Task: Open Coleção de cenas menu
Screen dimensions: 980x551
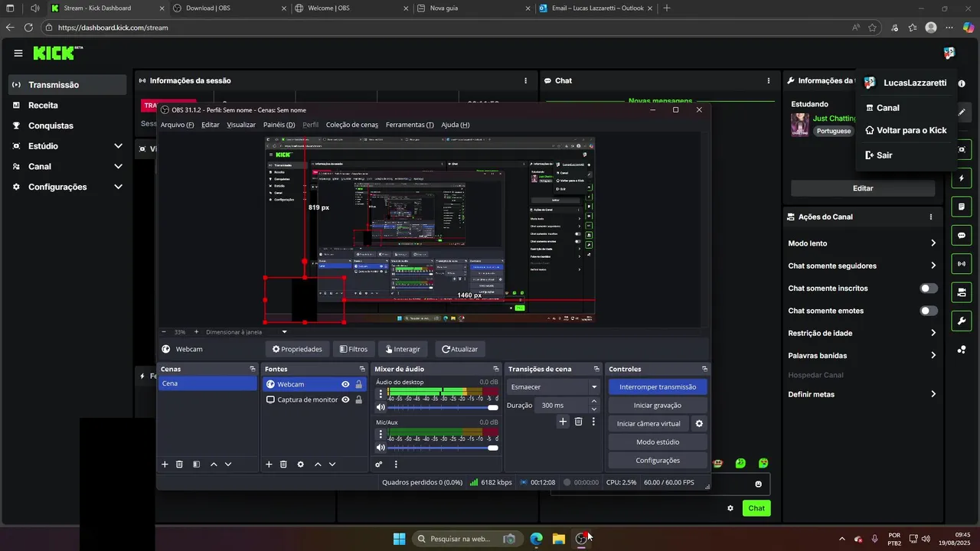Action: point(352,125)
